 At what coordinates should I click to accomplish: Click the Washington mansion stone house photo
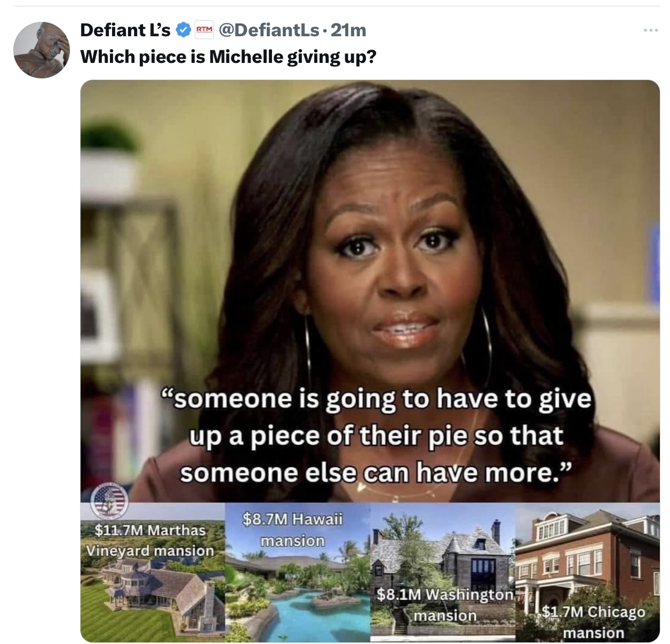coord(443,572)
